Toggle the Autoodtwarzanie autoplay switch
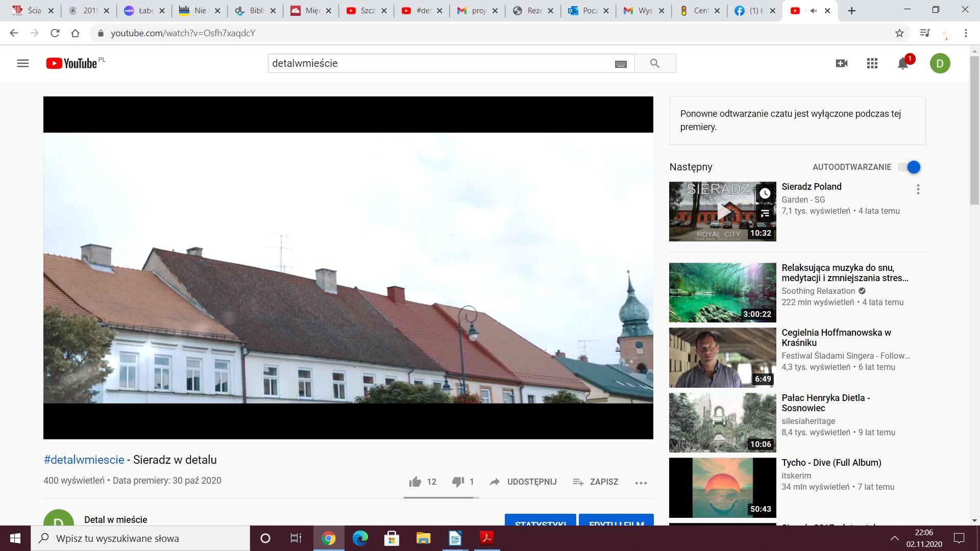The height and width of the screenshot is (551, 980). point(910,167)
